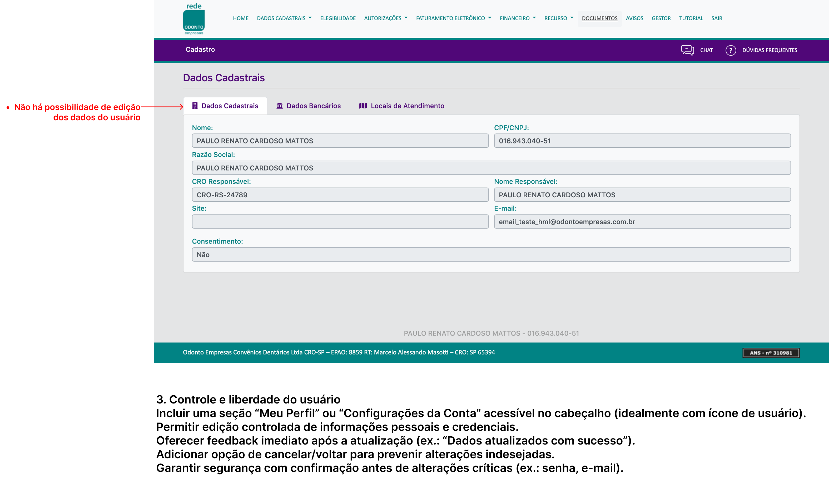Open the Elegibilidade page
Screen dimensions: 829x504
pos(338,18)
